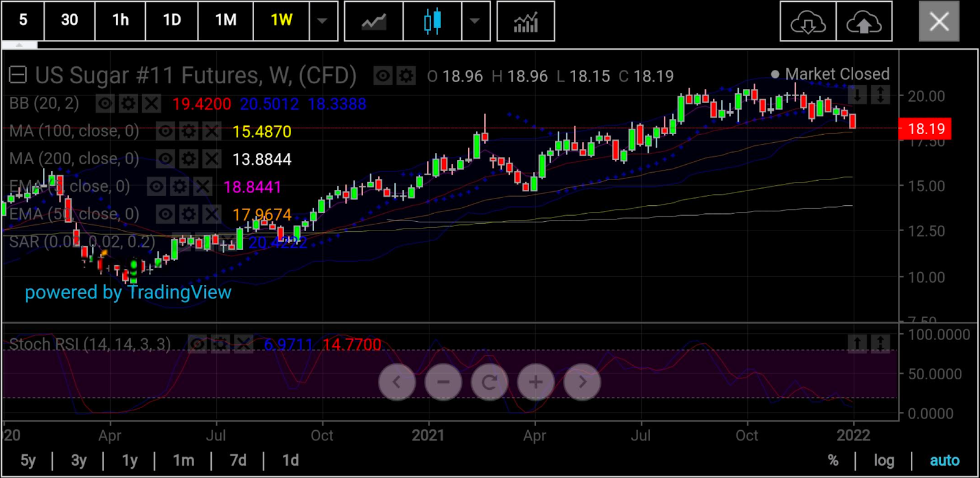Click the 18.19 current price label

[925, 129]
